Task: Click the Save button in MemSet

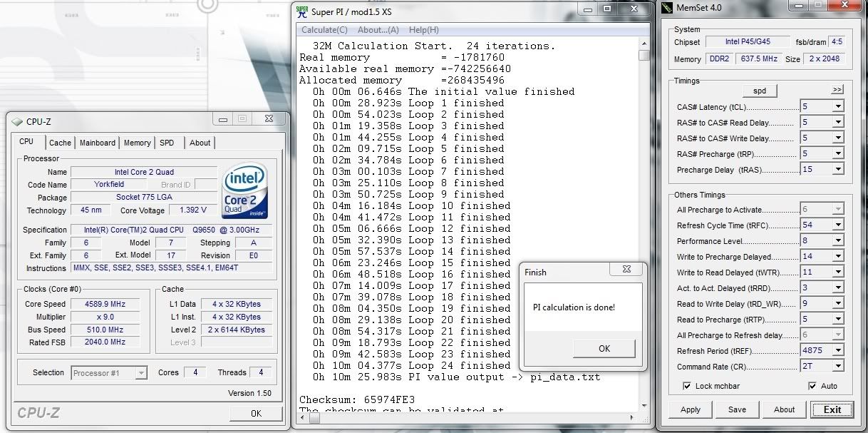Action: tap(738, 409)
